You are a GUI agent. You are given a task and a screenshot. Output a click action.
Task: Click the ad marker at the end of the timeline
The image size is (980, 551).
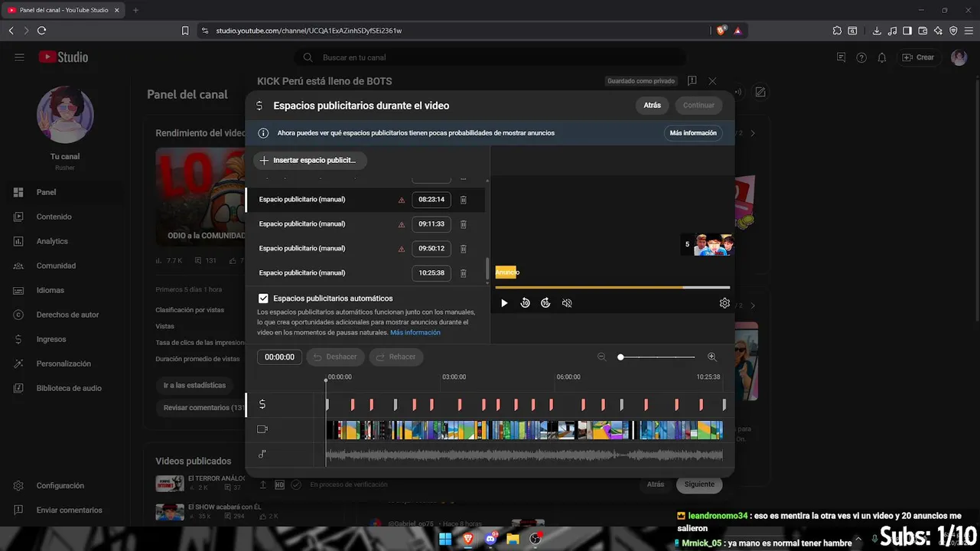point(724,404)
